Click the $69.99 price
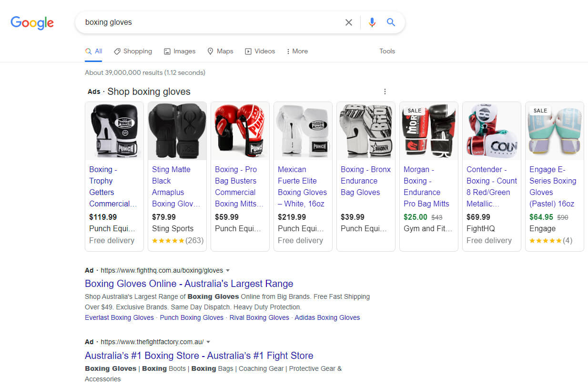Screen dimensions: 588x388 pos(478,217)
